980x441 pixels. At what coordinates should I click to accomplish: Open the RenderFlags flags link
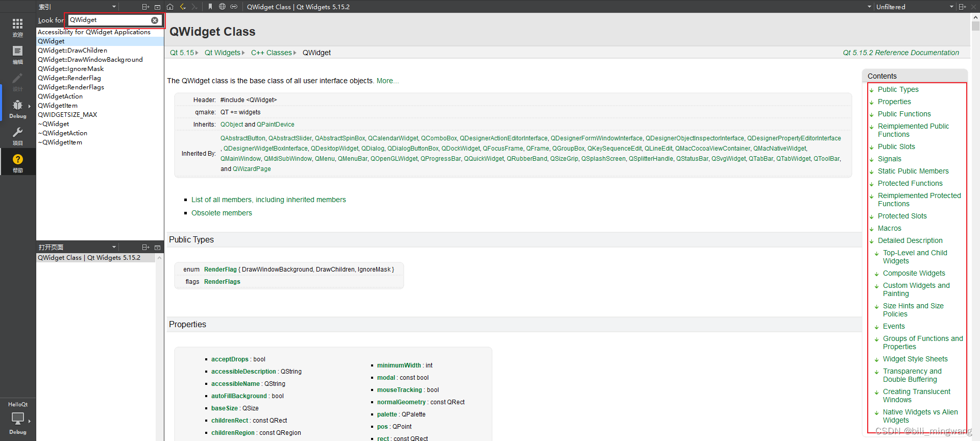click(x=222, y=282)
